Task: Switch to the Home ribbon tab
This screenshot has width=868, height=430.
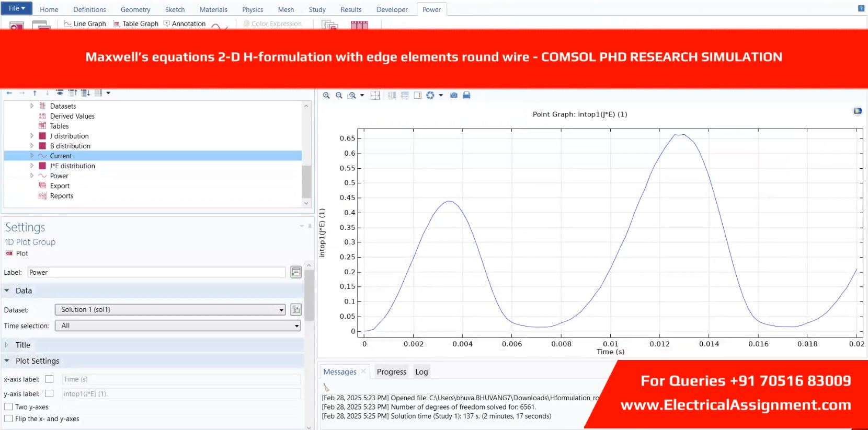Action: [49, 9]
